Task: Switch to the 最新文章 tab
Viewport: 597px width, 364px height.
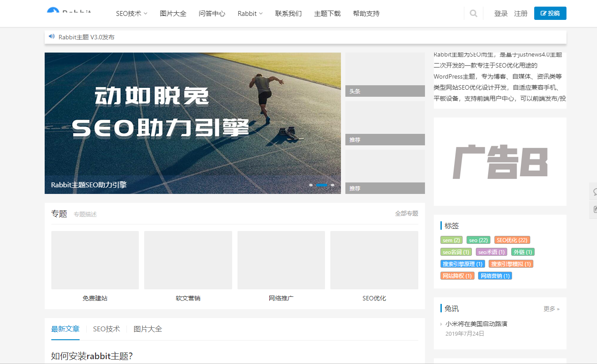Action: click(65, 329)
